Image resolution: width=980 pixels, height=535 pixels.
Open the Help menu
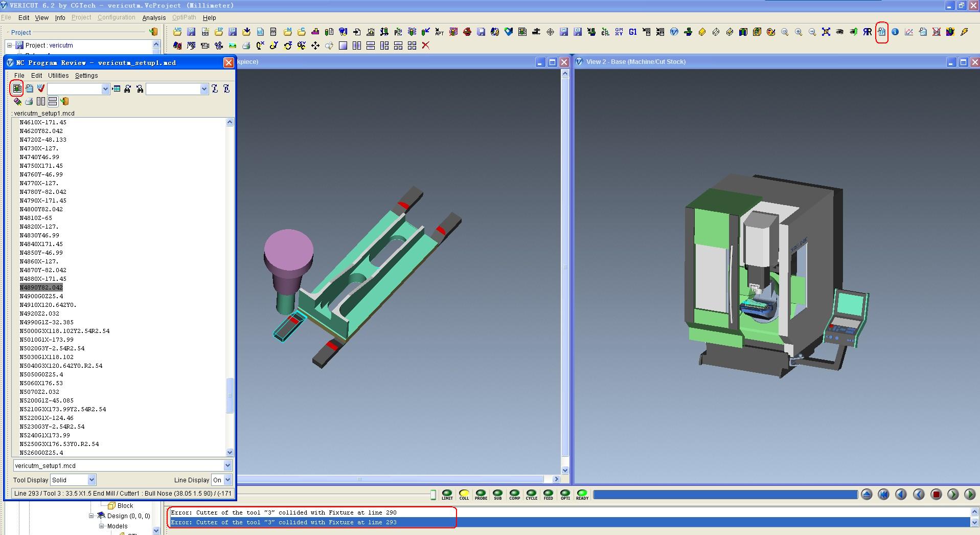[210, 17]
